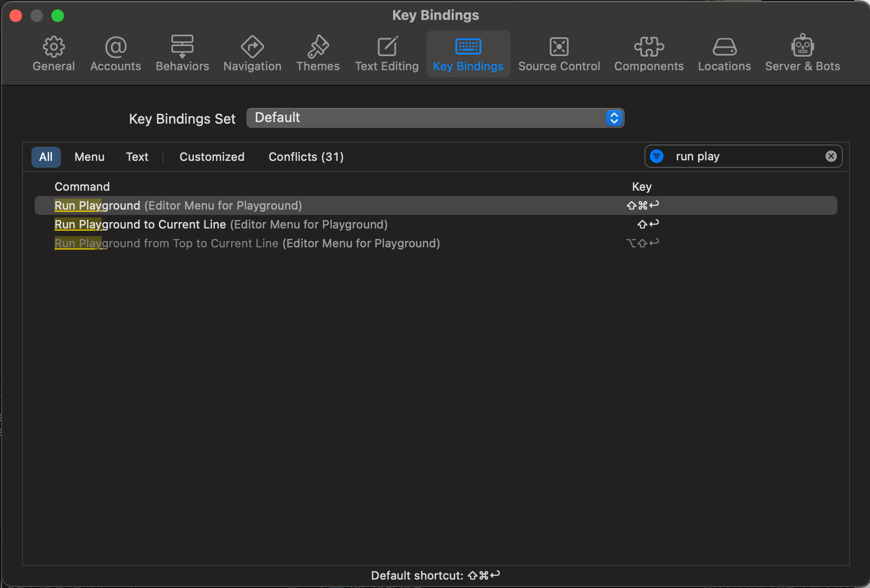Open the Navigation preferences pane
Screen dimensions: 870x588
point(252,54)
